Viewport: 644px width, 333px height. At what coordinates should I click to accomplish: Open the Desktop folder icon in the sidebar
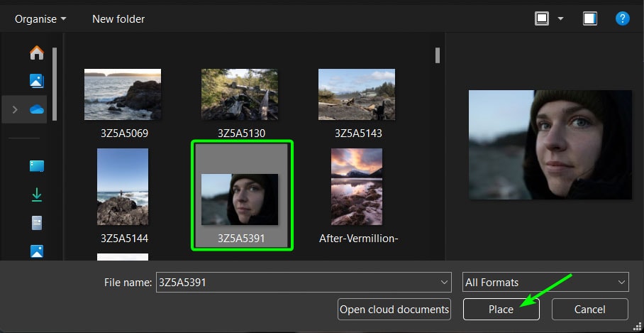click(37, 166)
